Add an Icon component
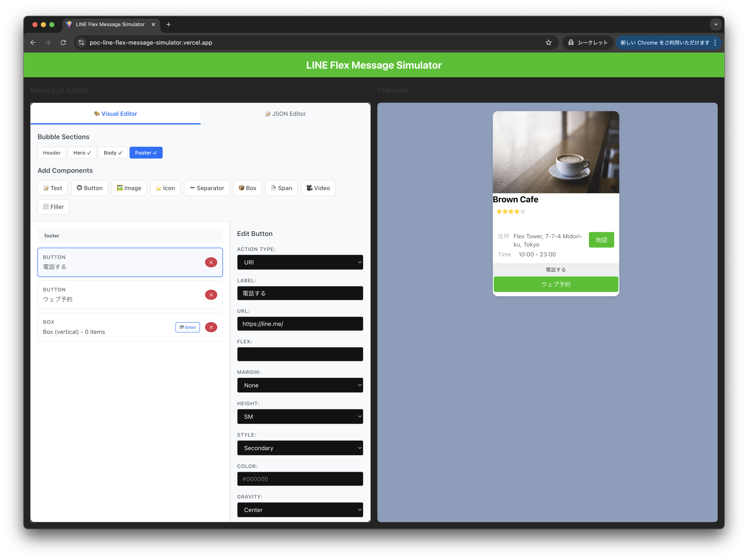The height and width of the screenshot is (560, 748). [x=165, y=188]
